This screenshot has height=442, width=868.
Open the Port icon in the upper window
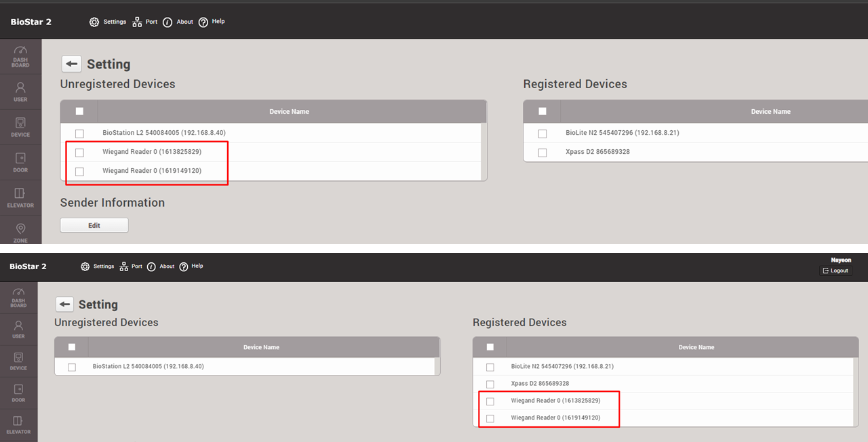pyautogui.click(x=137, y=22)
